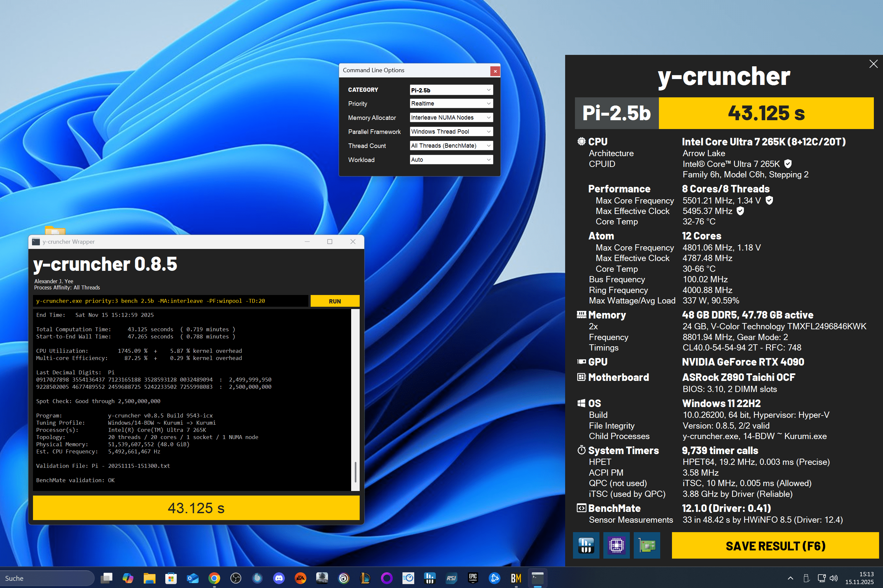883x588 pixels.
Task: Expand the Memory Allocator dropdown
Action: click(451, 117)
